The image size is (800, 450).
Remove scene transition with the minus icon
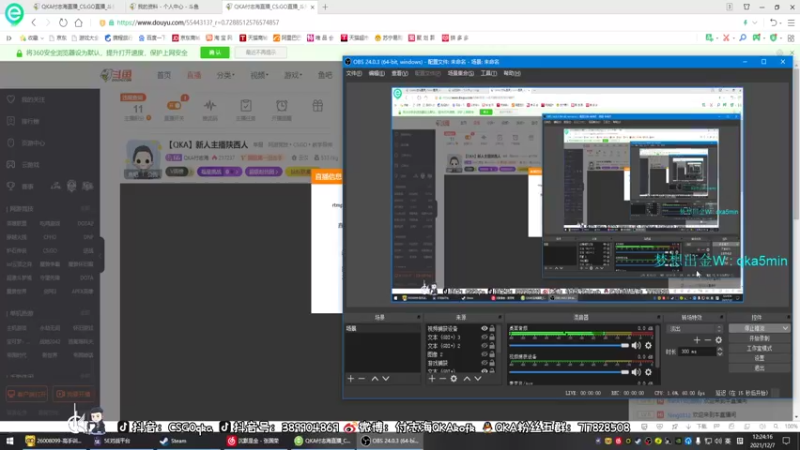click(x=708, y=340)
